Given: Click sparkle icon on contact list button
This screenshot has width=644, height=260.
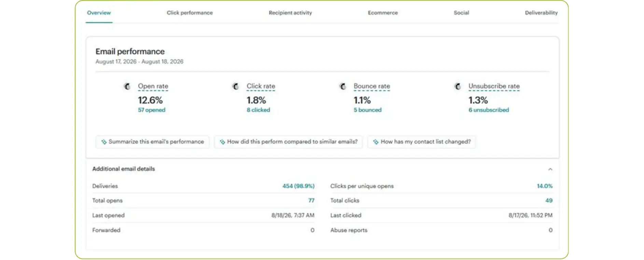Looking at the screenshot, I should pos(376,142).
